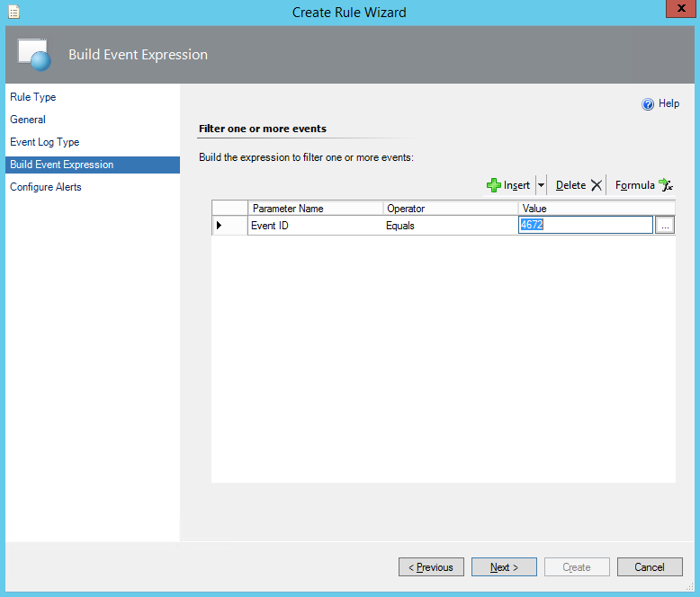Click the wizard document icon in title bar
700x597 pixels.
point(13,12)
